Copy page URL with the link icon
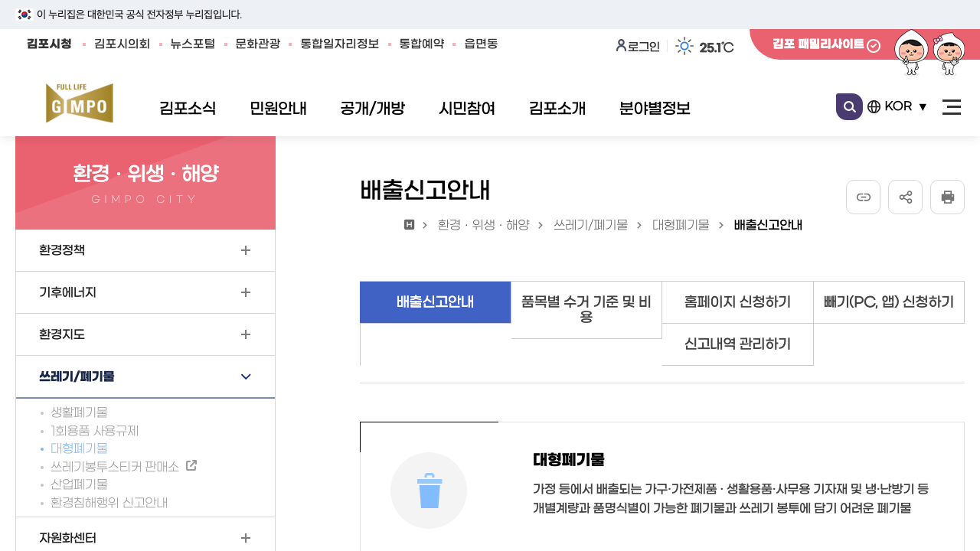Image resolution: width=980 pixels, height=551 pixels. click(x=863, y=197)
